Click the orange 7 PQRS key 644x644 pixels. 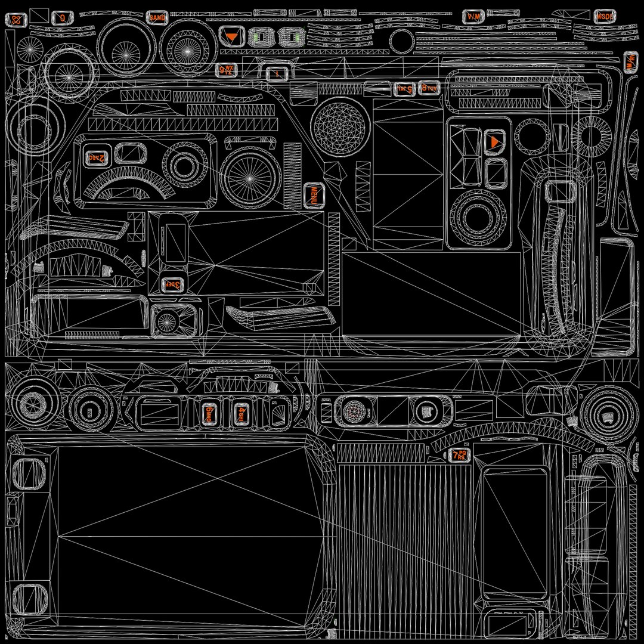459,455
